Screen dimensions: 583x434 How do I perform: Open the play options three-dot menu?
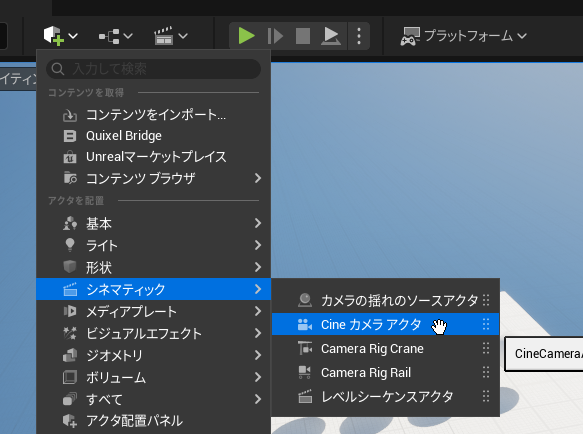click(x=359, y=36)
